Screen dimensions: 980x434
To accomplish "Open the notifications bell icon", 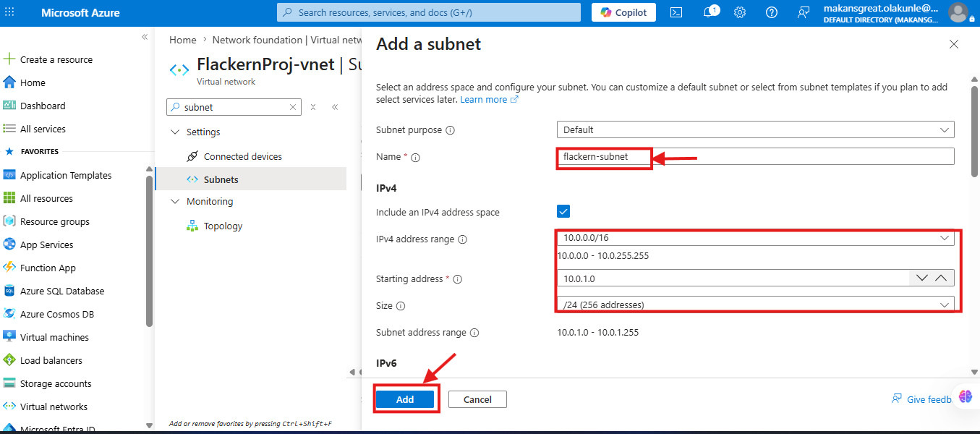I will (709, 12).
